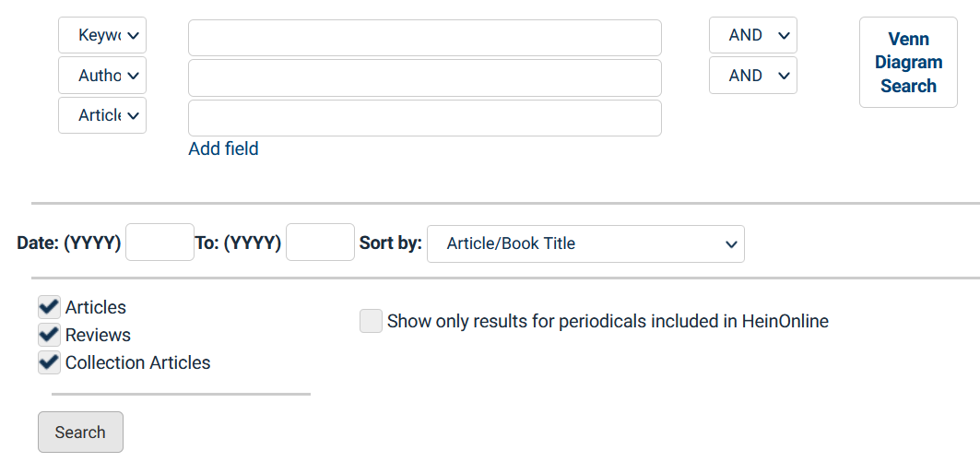Screen dimensions: 980x462
Task: Open the Author field type dropdown
Action: coord(101,76)
